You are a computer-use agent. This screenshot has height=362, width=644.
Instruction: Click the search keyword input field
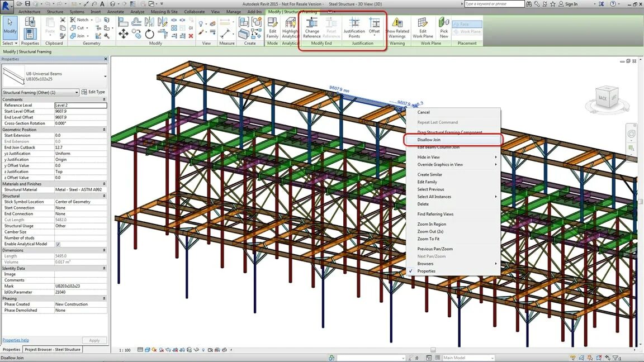pyautogui.click(x=495, y=4)
